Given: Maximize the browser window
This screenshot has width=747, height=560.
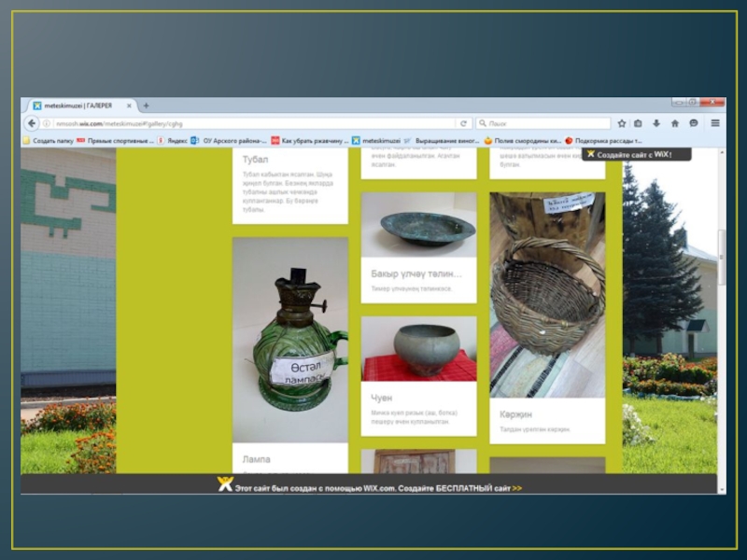Looking at the screenshot, I should coord(693,102).
